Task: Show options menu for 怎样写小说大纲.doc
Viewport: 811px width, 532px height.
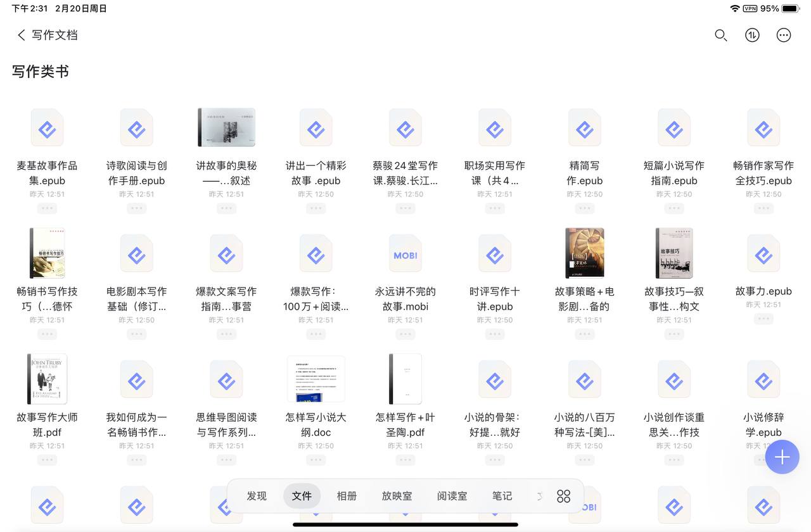Action: (x=316, y=460)
